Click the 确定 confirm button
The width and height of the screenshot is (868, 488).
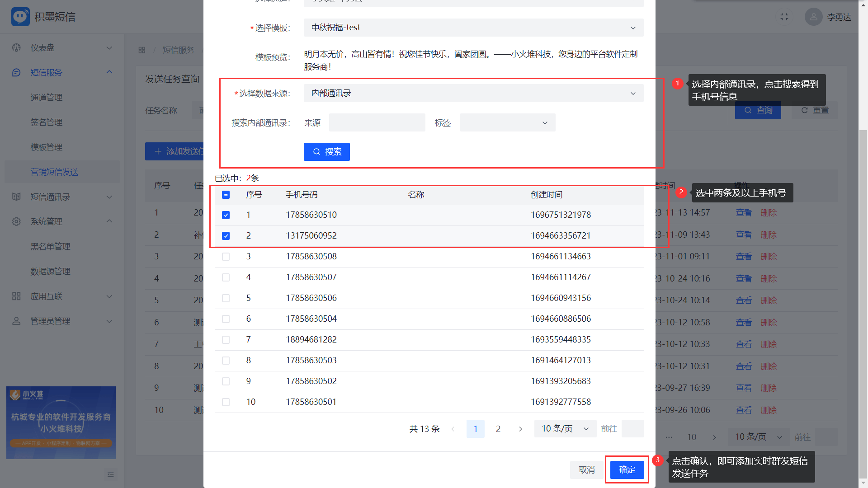(627, 470)
